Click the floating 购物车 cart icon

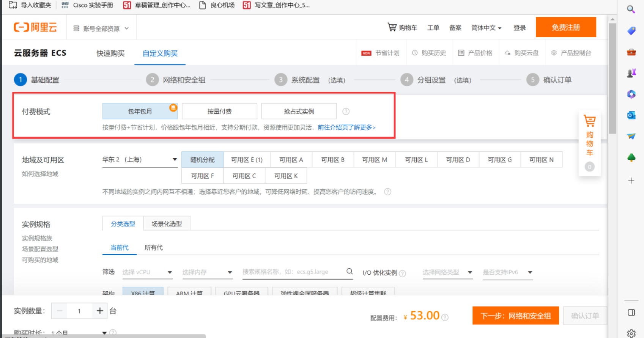[x=589, y=121]
